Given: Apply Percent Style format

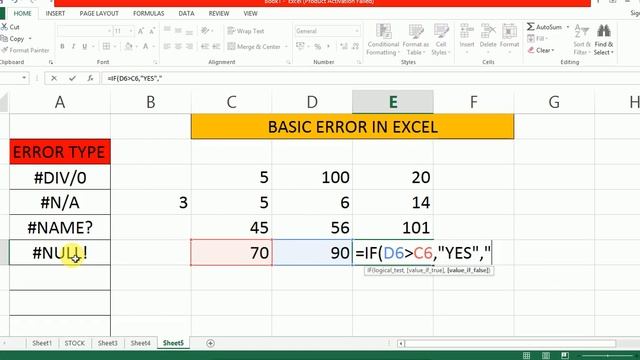Looking at the screenshot, I should [318, 47].
